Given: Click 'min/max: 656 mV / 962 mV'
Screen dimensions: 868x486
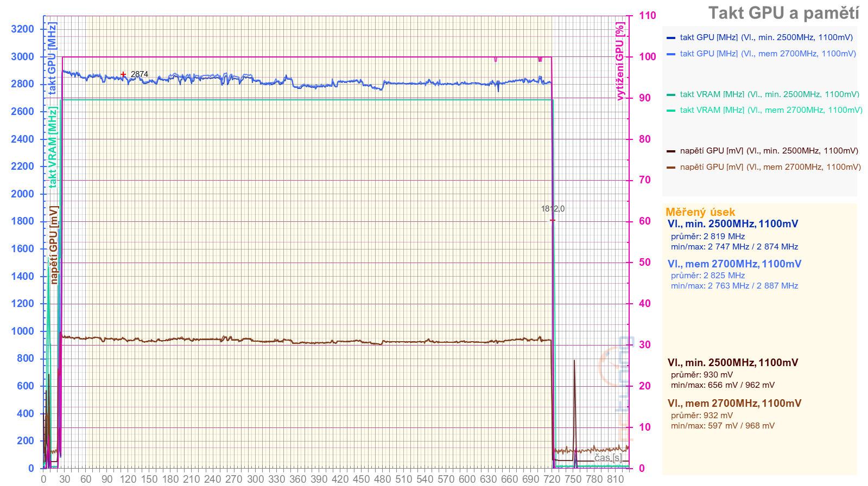Looking at the screenshot, I should (723, 385).
